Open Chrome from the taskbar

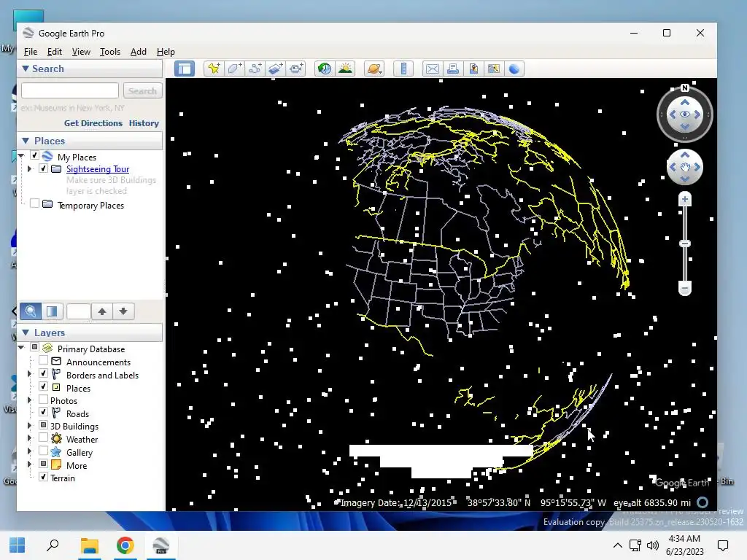(125, 545)
